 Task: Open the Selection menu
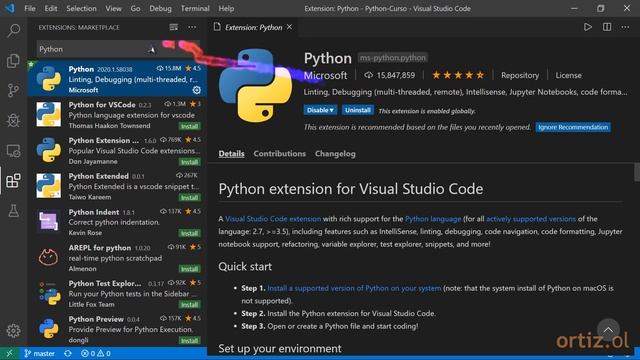tap(81, 8)
